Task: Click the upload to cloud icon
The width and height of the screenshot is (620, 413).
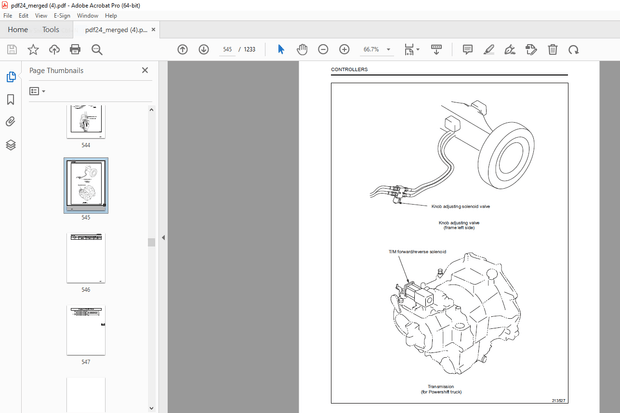Action: pos(54,49)
